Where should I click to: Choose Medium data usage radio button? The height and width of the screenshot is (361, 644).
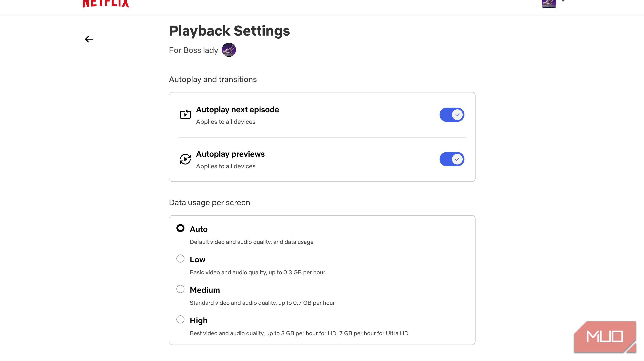pos(180,289)
